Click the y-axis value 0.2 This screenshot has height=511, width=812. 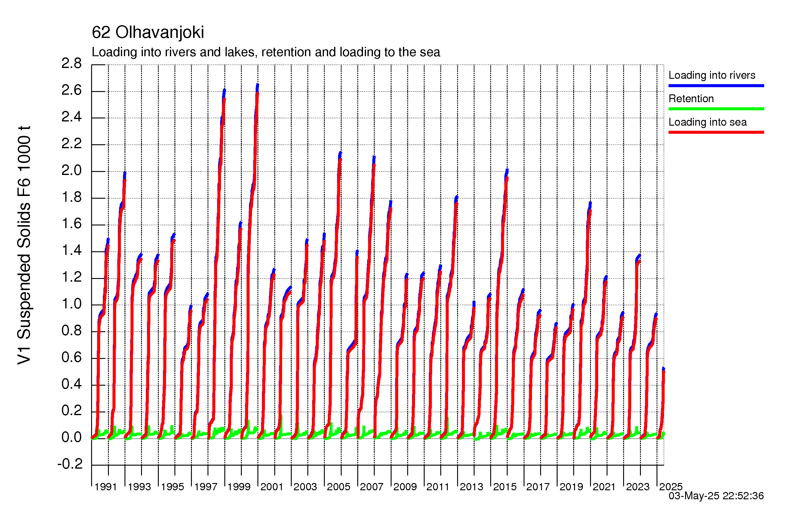[x=72, y=411]
